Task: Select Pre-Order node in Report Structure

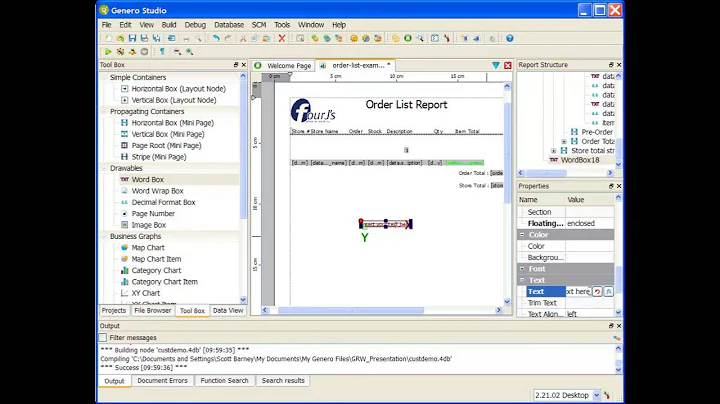Action: click(597, 132)
